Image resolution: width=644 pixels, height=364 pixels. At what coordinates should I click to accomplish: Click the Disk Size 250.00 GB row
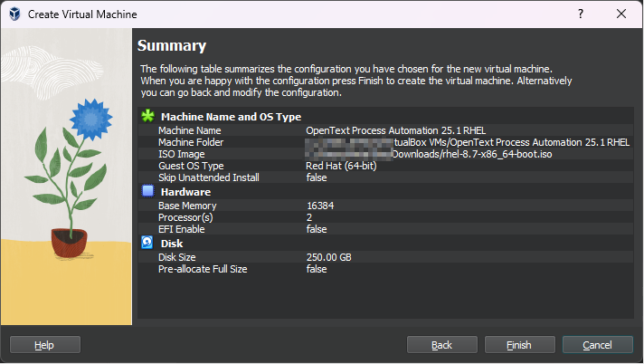tap(177, 257)
